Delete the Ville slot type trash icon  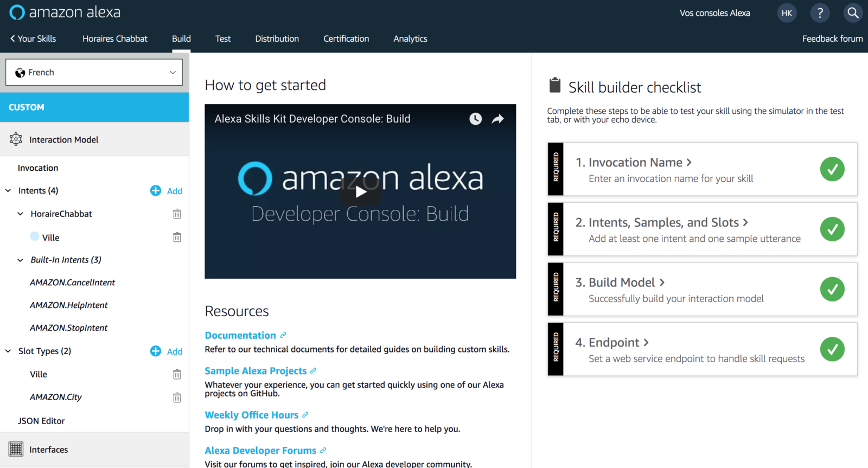[x=177, y=374]
